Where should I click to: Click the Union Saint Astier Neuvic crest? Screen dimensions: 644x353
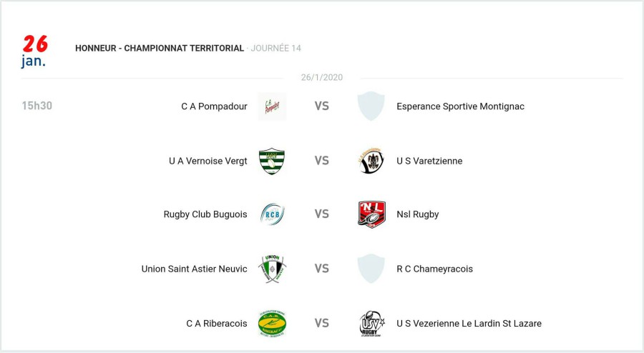(x=272, y=269)
